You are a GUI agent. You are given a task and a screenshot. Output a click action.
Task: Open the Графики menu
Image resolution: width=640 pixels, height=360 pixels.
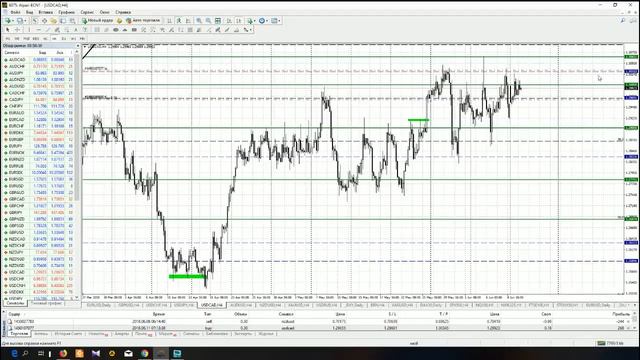(66, 12)
